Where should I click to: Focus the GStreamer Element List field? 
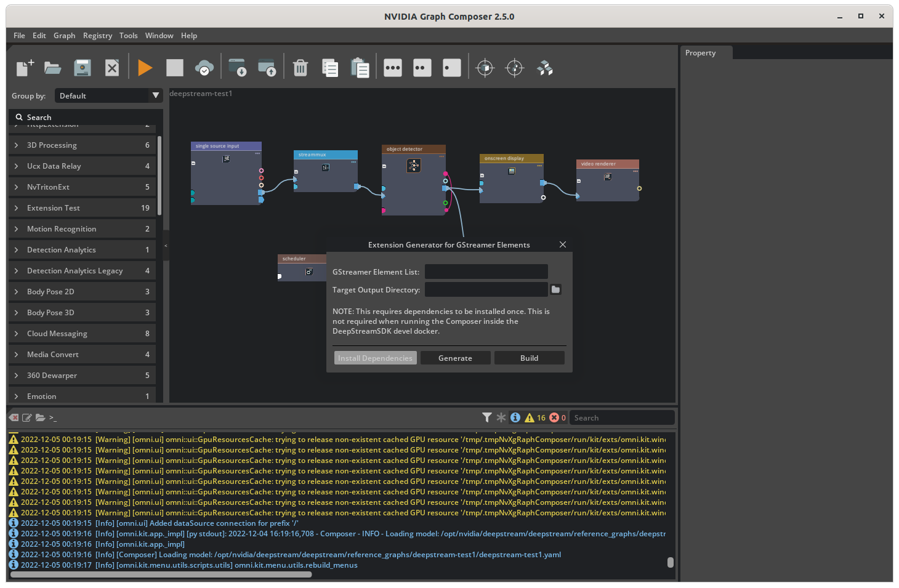pyautogui.click(x=486, y=272)
